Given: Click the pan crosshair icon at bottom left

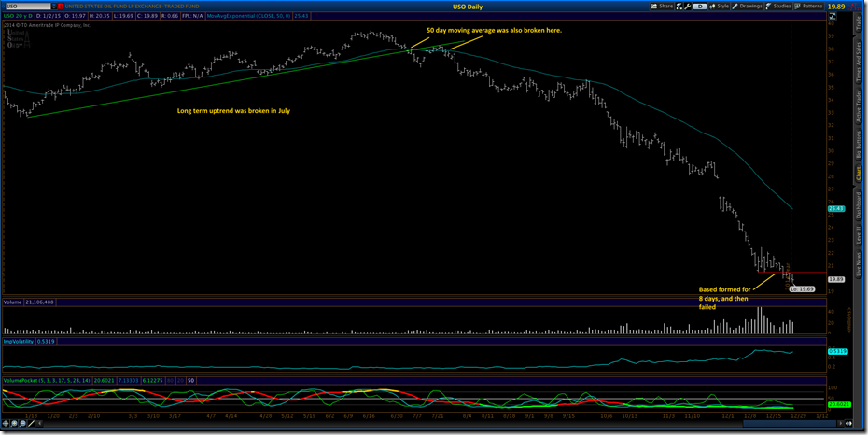Looking at the screenshot, I should [x=6, y=424].
